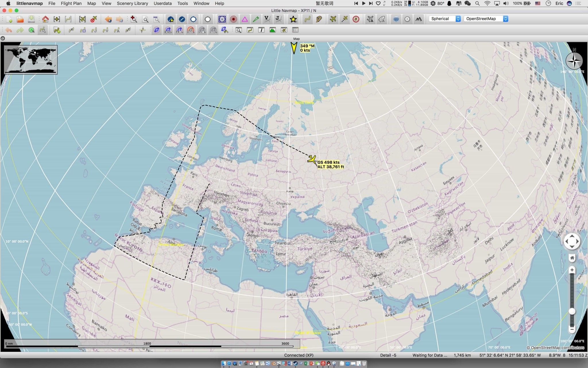The width and height of the screenshot is (588, 368).
Task: Toggle AI aircraft display
Action: coord(370,19)
